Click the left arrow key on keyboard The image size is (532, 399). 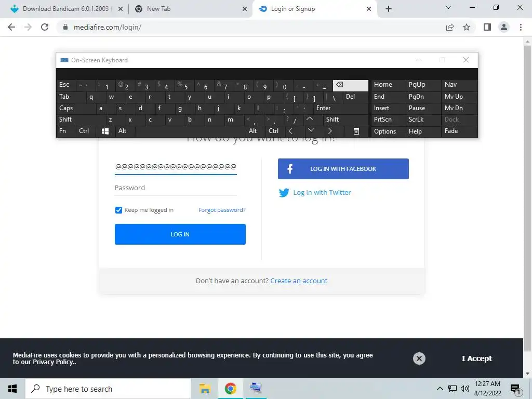pos(290,131)
